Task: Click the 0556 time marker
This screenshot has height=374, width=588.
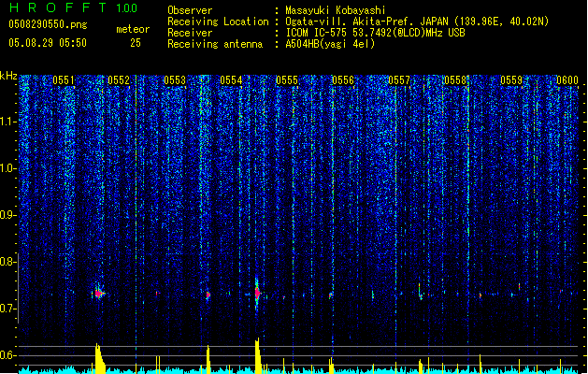Action: coord(343,79)
